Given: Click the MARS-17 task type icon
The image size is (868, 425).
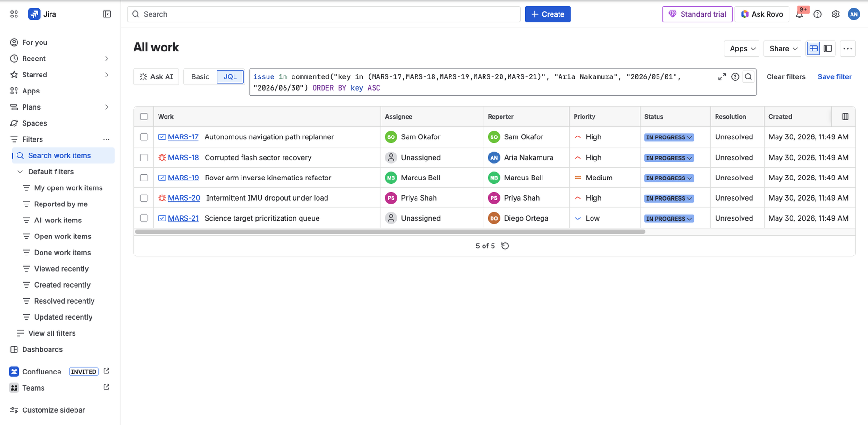Looking at the screenshot, I should pyautogui.click(x=162, y=137).
